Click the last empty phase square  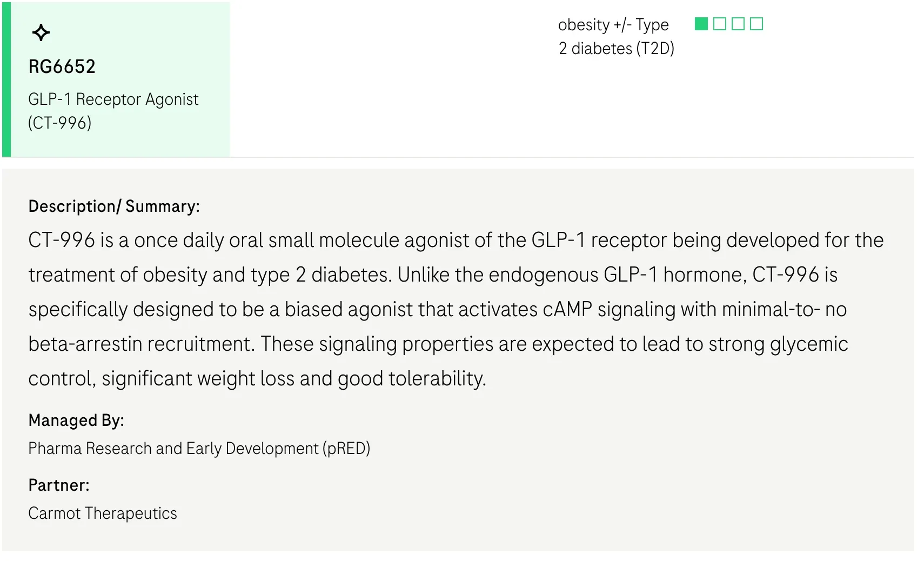(x=756, y=24)
